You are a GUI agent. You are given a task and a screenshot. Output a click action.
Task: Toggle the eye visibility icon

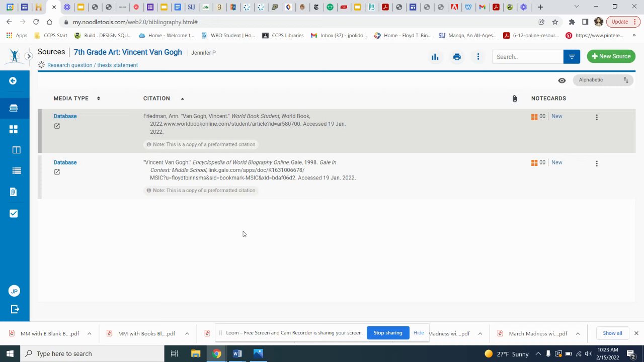pos(562,80)
